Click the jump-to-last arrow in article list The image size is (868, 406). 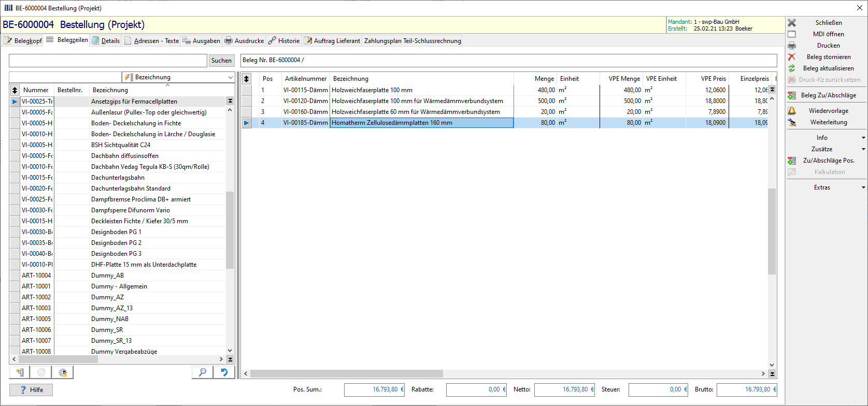tap(230, 359)
